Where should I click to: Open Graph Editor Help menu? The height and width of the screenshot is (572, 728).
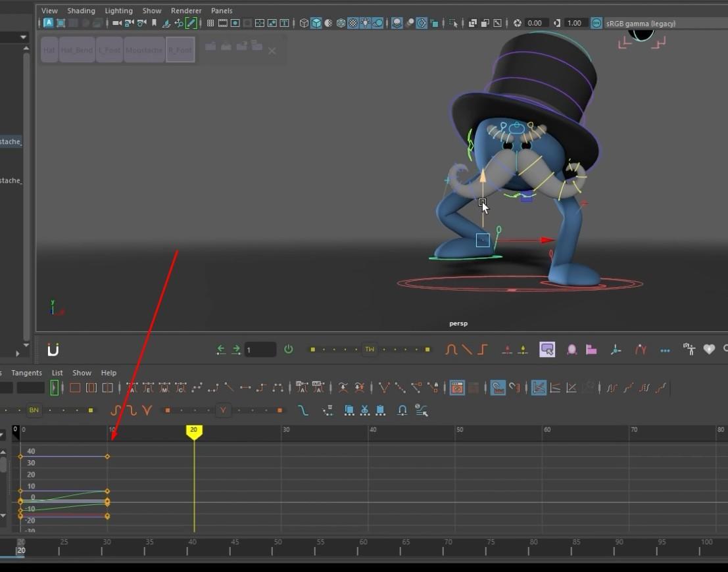pos(109,373)
